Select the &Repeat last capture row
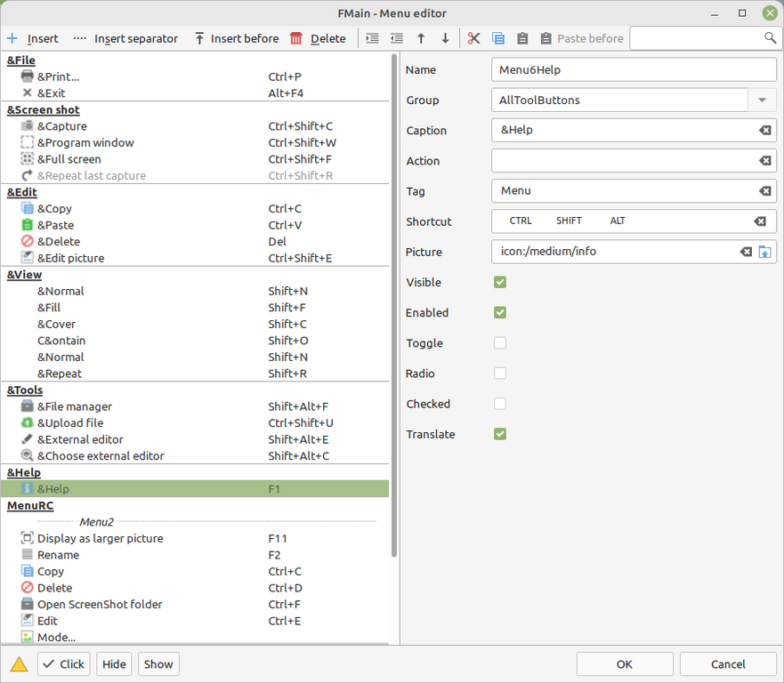This screenshot has width=784, height=683. 195,175
